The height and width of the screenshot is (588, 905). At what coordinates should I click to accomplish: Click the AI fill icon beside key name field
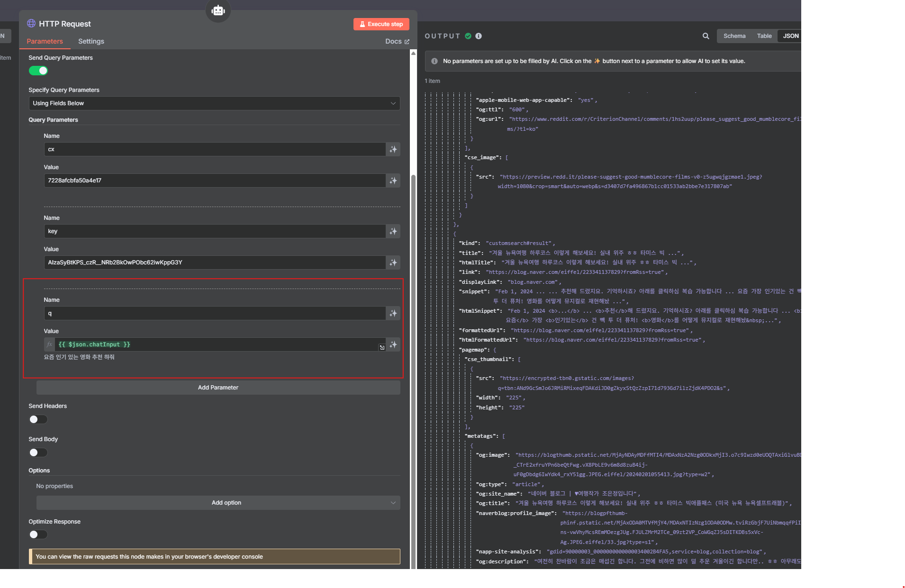(x=393, y=231)
